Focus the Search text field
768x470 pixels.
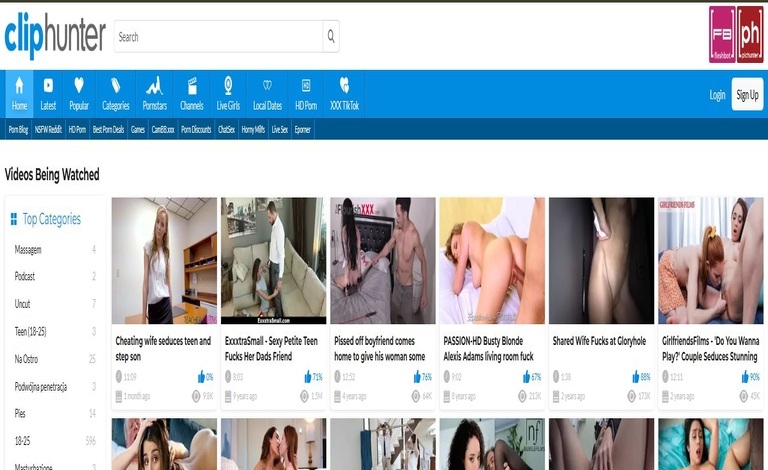(x=218, y=37)
